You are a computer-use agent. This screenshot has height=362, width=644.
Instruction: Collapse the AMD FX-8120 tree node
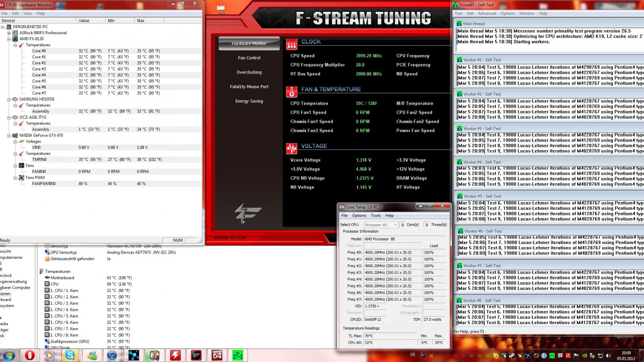pos(9,39)
